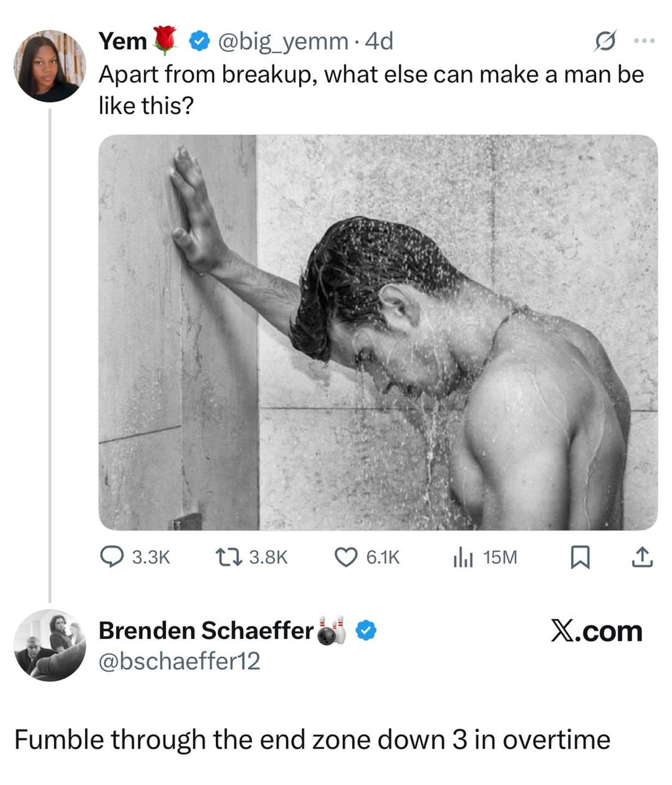Open the @bschaeffer12 handle
The height and width of the screenshot is (785, 672).
click(179, 661)
